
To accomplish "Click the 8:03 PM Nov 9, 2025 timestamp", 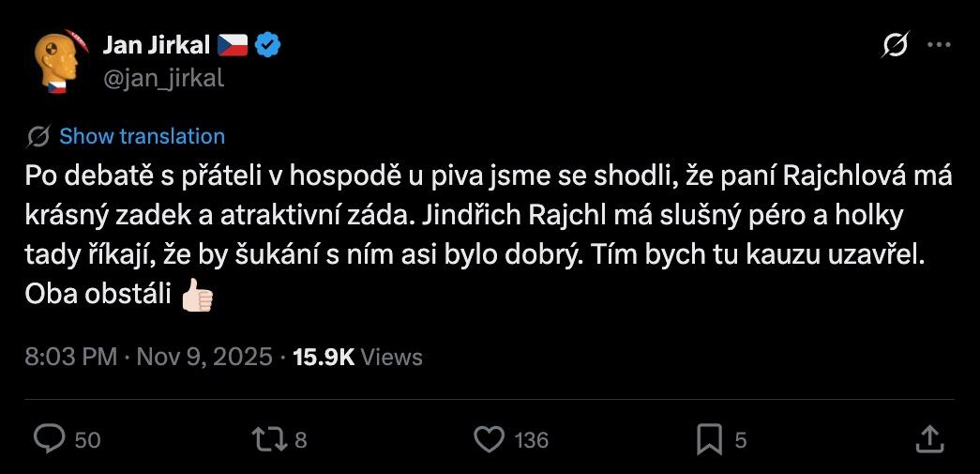I will click(148, 357).
